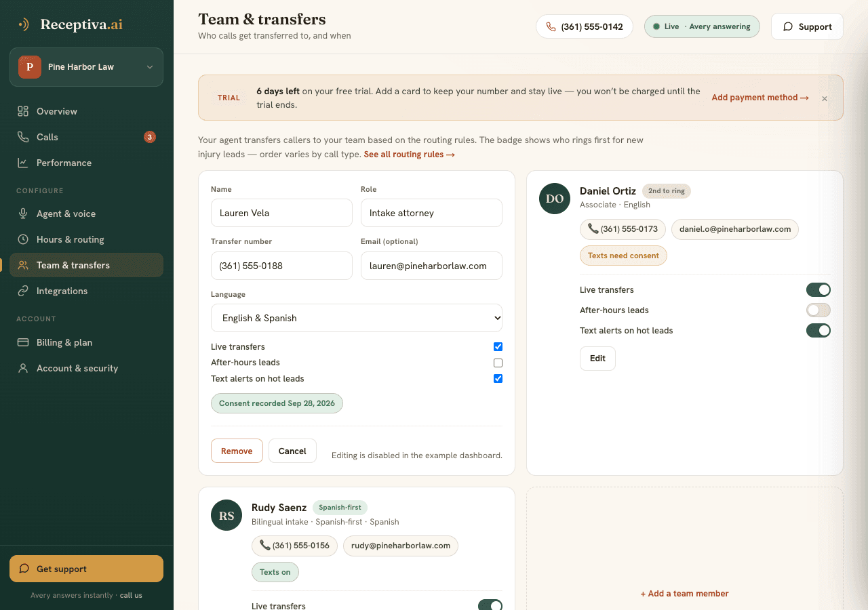Viewport: 868px width, 610px height.
Task: Select the Integrations menu item
Action: pyautogui.click(x=86, y=291)
